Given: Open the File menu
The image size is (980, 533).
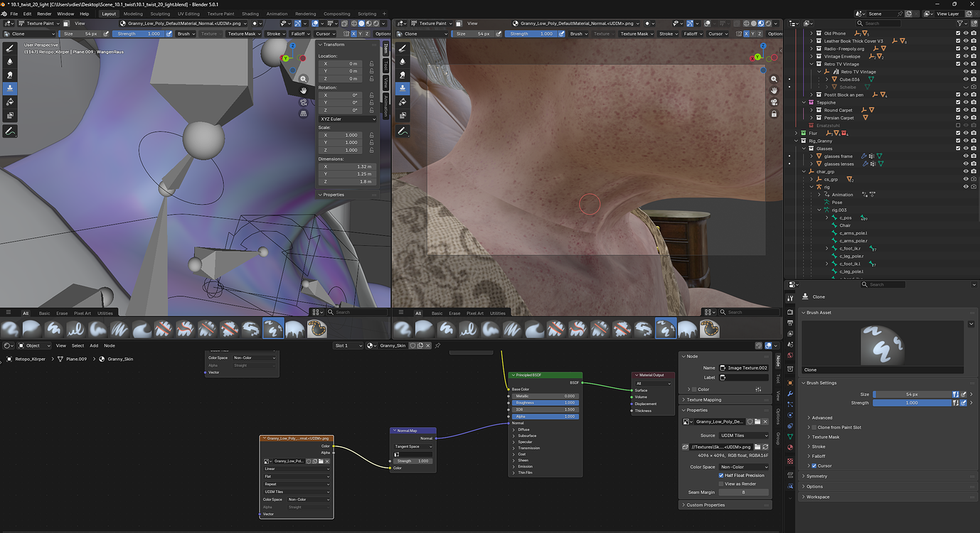Looking at the screenshot, I should pos(14,14).
